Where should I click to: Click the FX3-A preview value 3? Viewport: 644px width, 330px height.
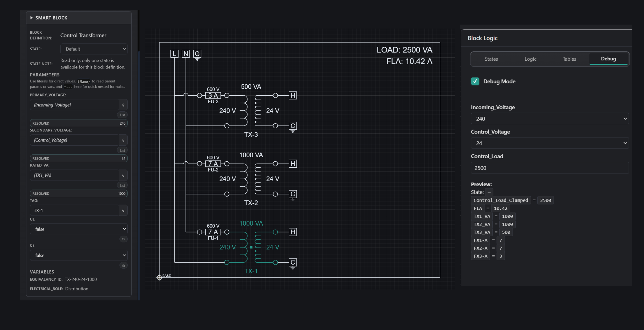coord(501,256)
